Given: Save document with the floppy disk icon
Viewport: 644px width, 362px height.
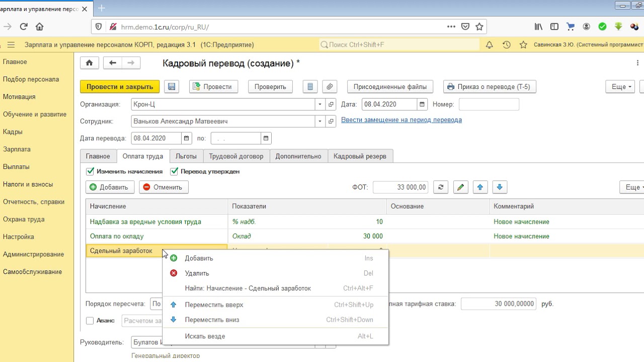Looking at the screenshot, I should (172, 86).
